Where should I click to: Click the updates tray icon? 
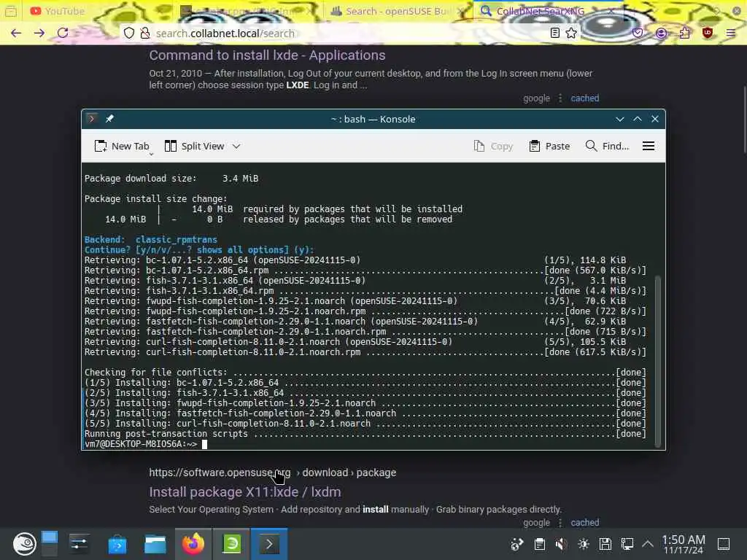(517, 544)
